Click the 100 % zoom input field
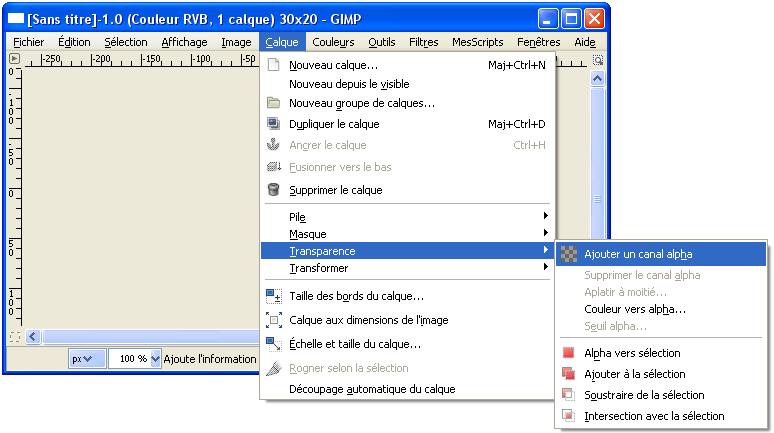The height and width of the screenshot is (433, 774). [129, 359]
